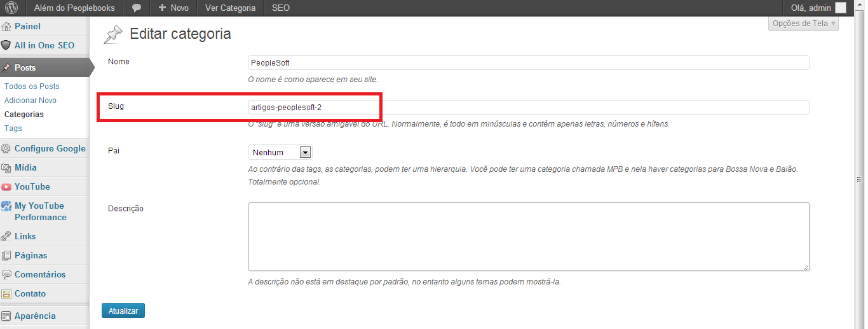Click the admin avatar thumbnail
This screenshot has width=868, height=329.
[x=840, y=8]
